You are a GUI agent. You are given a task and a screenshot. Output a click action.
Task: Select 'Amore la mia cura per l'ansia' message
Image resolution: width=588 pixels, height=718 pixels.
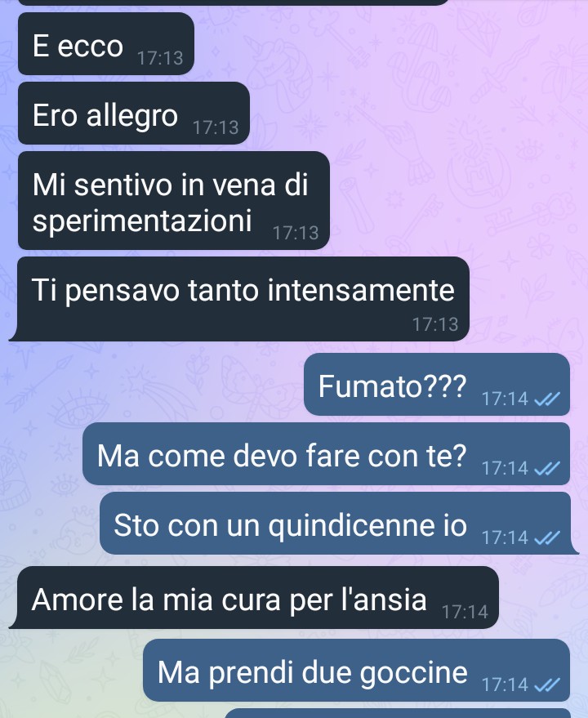(254, 598)
